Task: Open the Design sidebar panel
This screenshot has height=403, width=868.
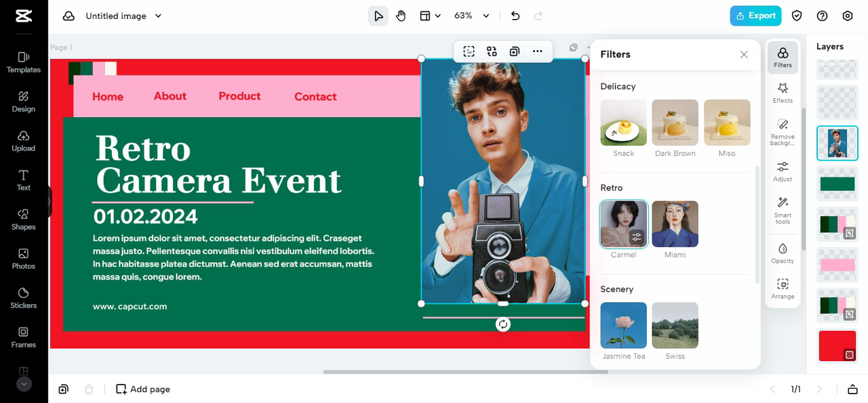Action: (x=24, y=102)
